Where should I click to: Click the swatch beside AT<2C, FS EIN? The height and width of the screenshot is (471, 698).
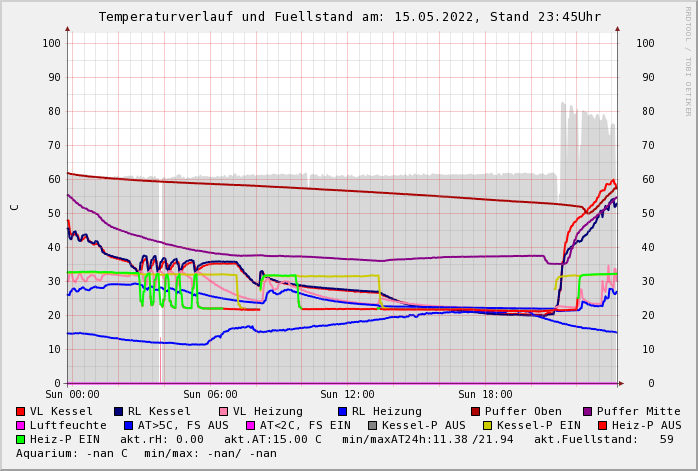point(251,426)
